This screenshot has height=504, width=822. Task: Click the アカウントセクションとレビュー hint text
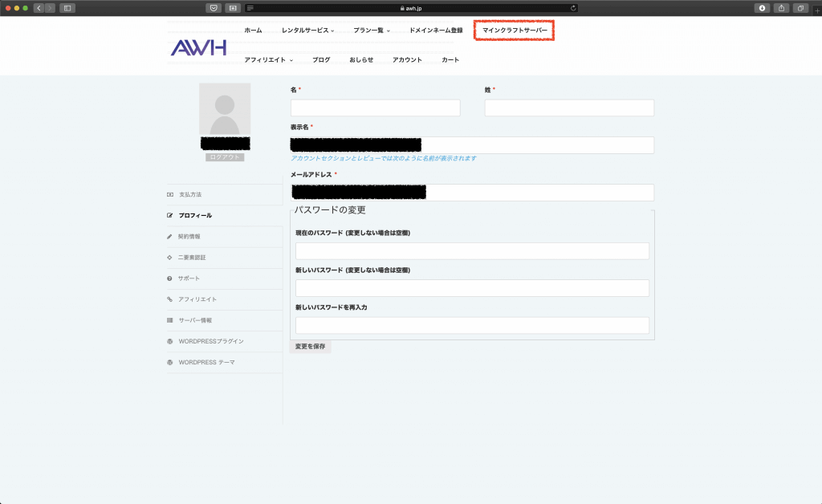tap(383, 158)
